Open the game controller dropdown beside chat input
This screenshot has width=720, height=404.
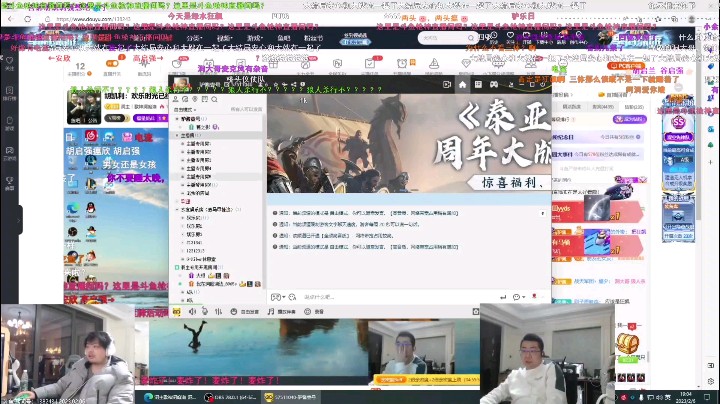pos(277,297)
